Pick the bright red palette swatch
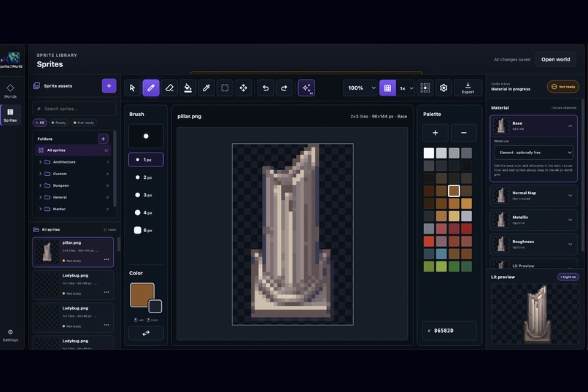The height and width of the screenshot is (392, 588). point(429,241)
